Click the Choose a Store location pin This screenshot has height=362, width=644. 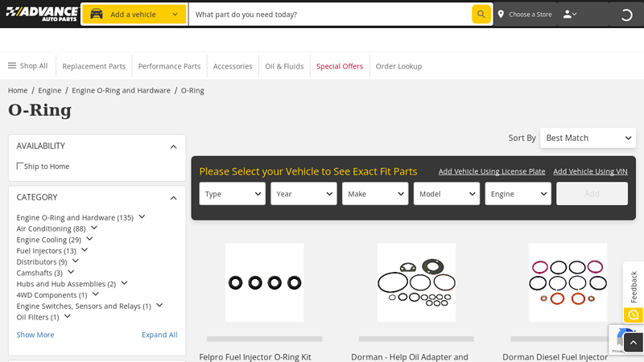(501, 14)
